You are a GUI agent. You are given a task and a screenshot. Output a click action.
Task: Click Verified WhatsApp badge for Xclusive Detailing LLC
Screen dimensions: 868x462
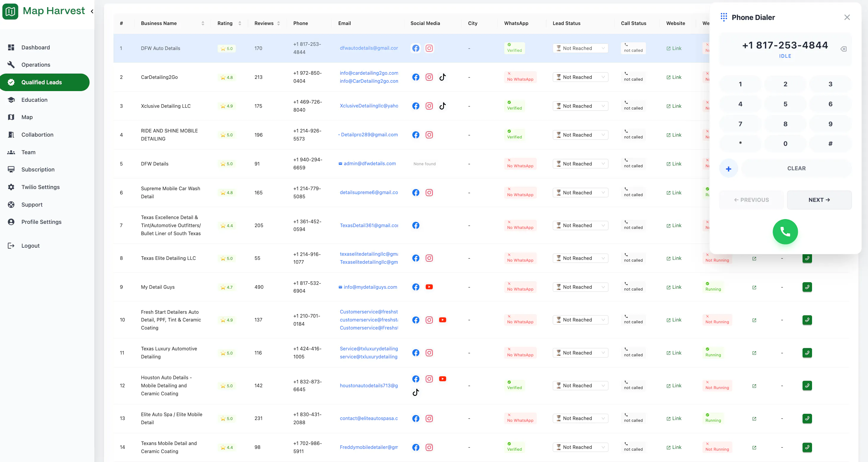pyautogui.click(x=514, y=106)
